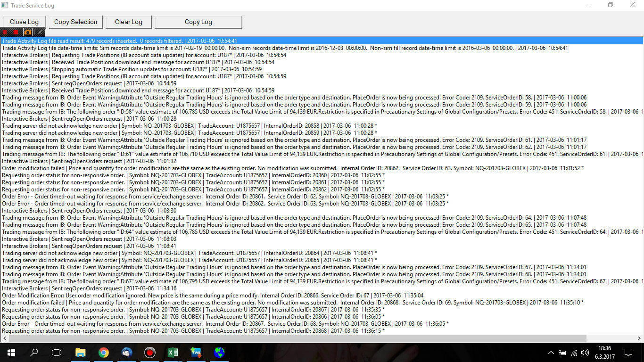Open the red-dot screen recorder taskbar app

150,353
